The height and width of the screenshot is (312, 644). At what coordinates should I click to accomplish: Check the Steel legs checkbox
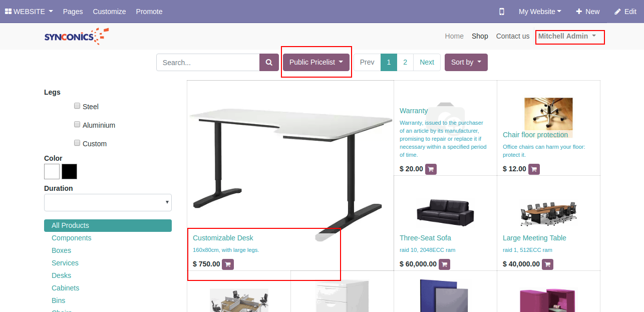(x=77, y=106)
